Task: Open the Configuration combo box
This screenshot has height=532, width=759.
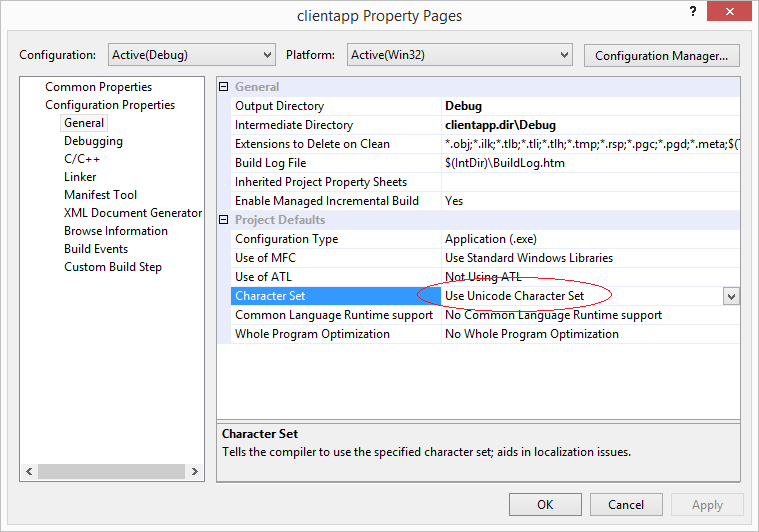Action: pos(192,55)
